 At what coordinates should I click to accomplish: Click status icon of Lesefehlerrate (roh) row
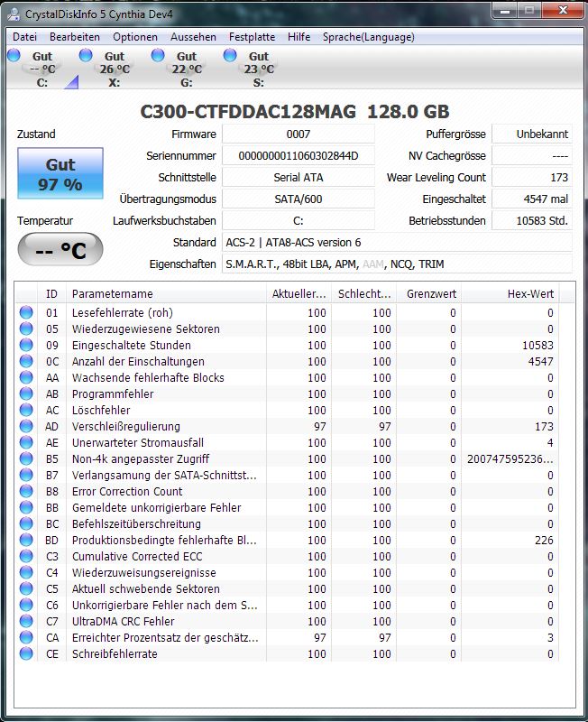coord(26,312)
